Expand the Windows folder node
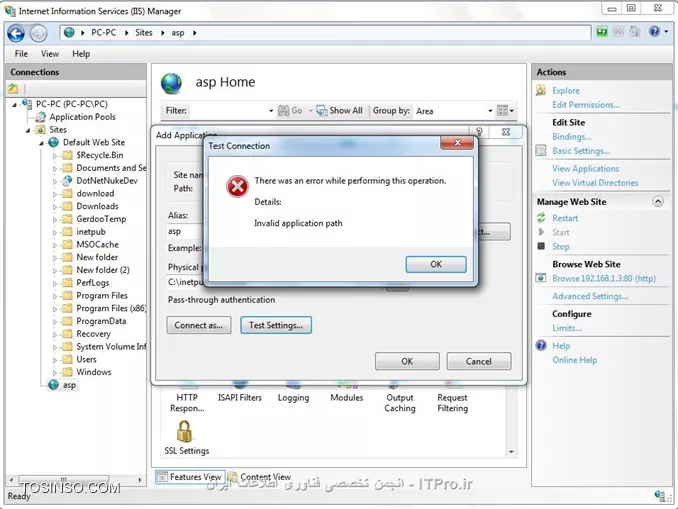The height and width of the screenshot is (509, 678). click(55, 372)
